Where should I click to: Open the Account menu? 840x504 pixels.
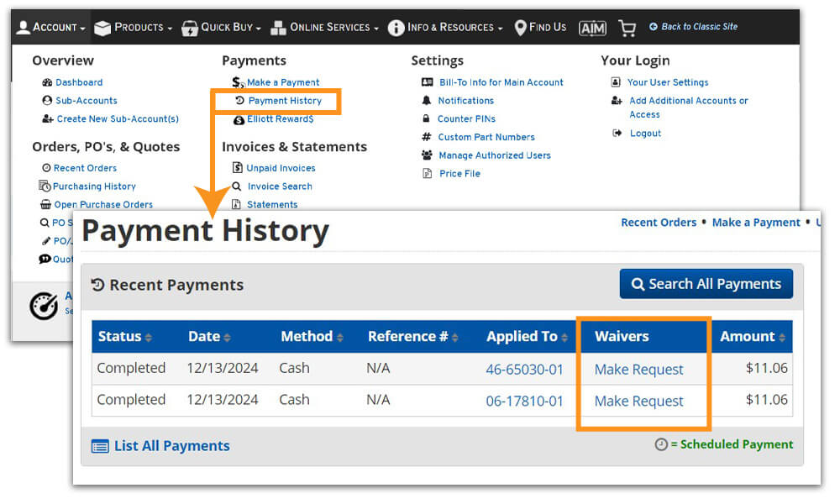(50, 28)
